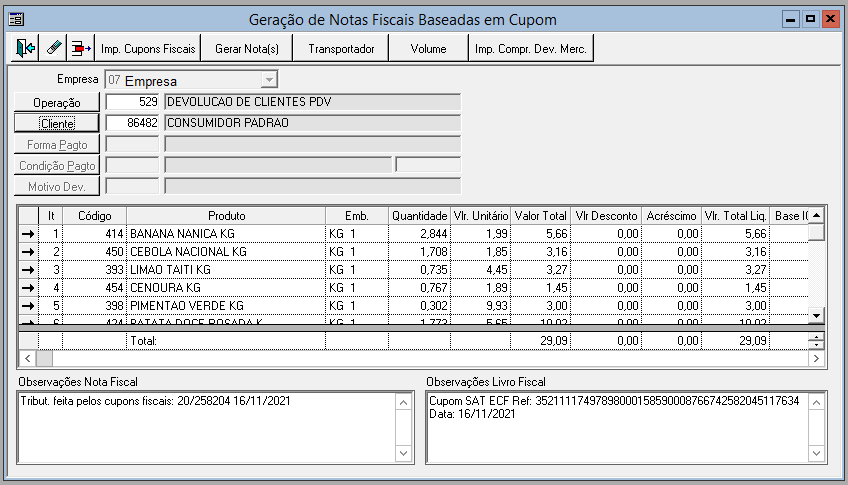Click product cell CEBOLA NACIONAL KG
Image resolution: width=848 pixels, height=485 pixels.
tap(226, 252)
